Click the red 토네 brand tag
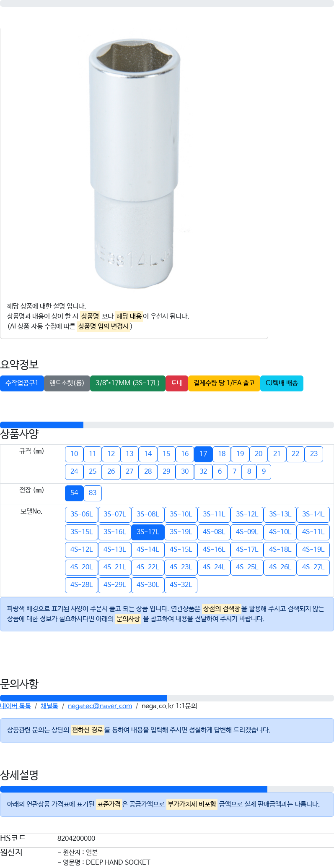The image size is (334, 868). [177, 383]
